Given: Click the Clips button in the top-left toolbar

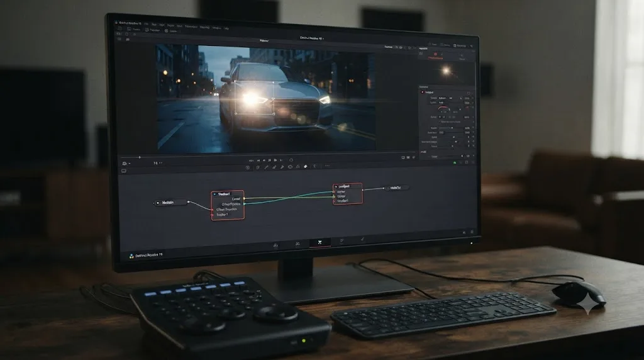Looking at the screenshot, I should click(x=171, y=31).
